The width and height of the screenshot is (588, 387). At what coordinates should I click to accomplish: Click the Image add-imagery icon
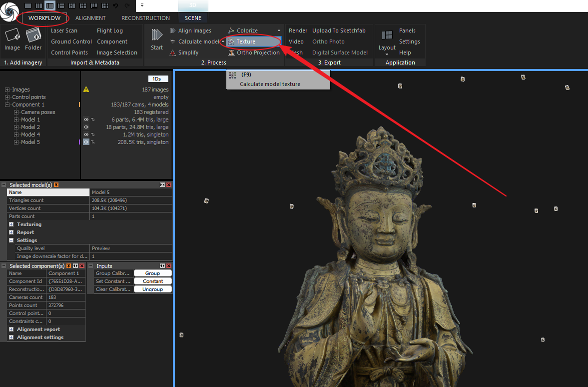point(12,35)
